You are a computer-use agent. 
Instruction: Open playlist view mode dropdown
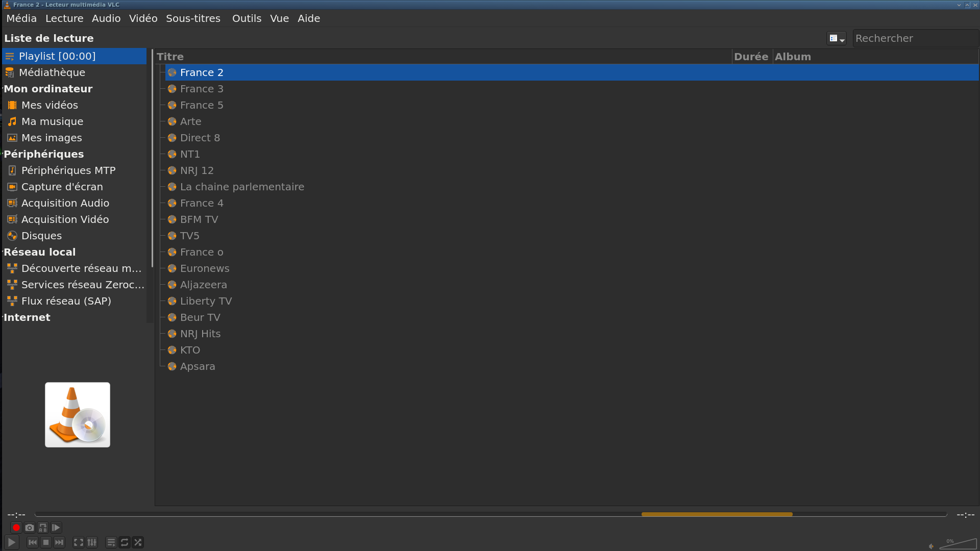pos(837,38)
